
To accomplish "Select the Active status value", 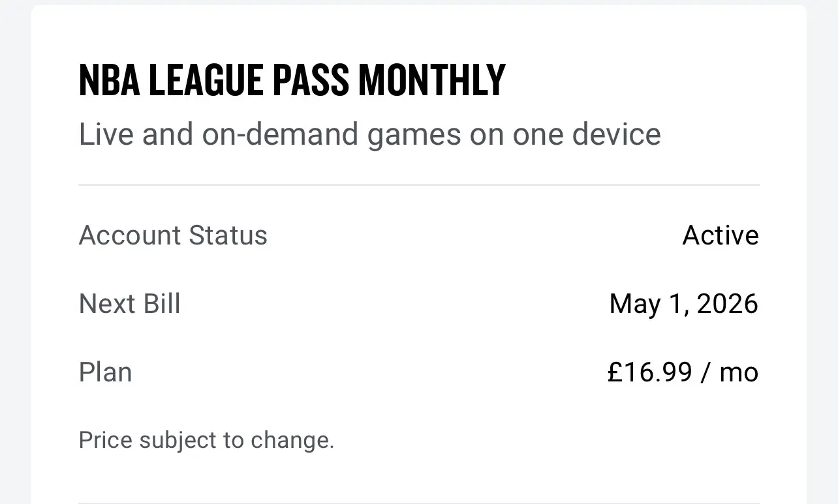I will 721,235.
